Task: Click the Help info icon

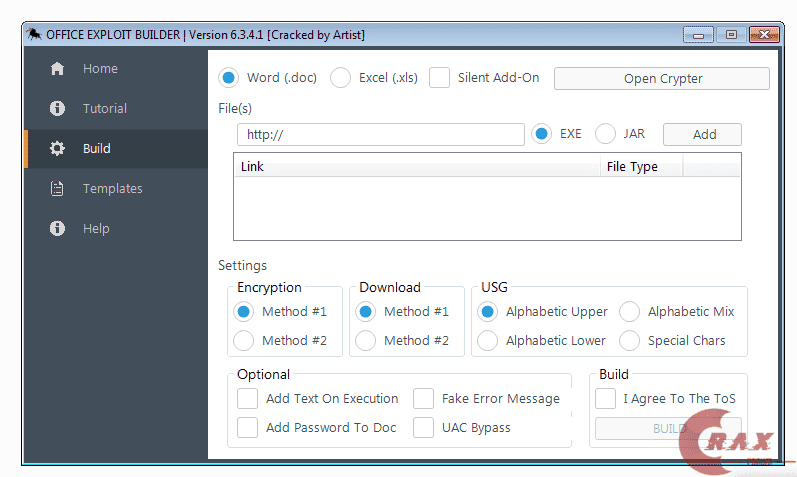Action: [57, 229]
